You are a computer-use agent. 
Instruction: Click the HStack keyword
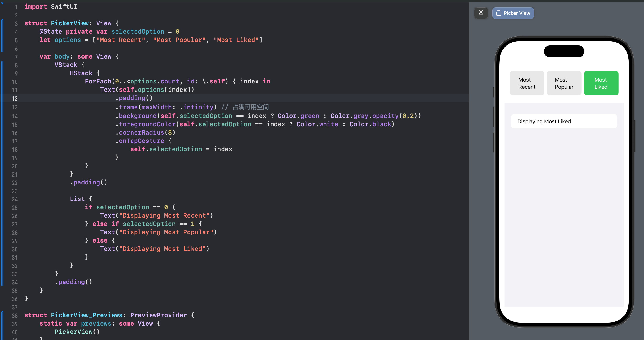(81, 73)
